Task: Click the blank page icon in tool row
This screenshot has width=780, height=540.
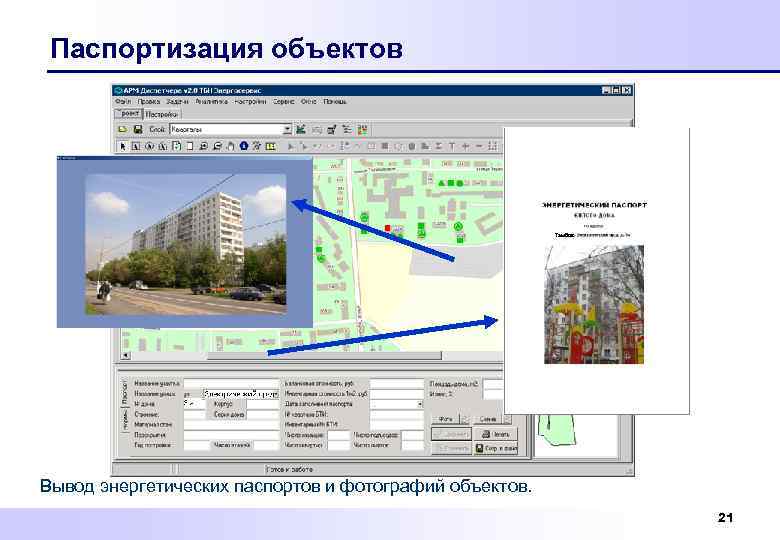Action: [190, 146]
